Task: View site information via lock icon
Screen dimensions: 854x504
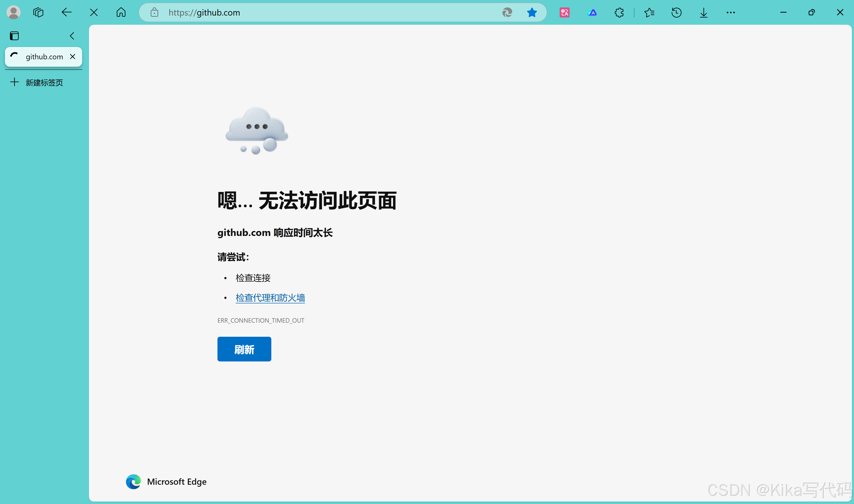Action: pyautogui.click(x=154, y=13)
